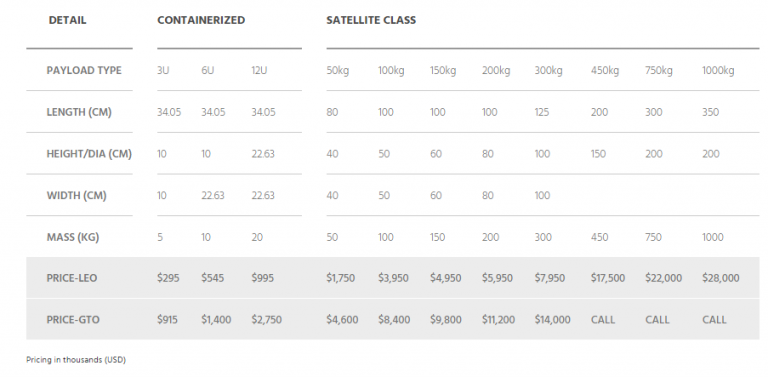Viewport: 768px width, 377px height.
Task: Click the PRICE-LEO row label
Action: coord(72,278)
